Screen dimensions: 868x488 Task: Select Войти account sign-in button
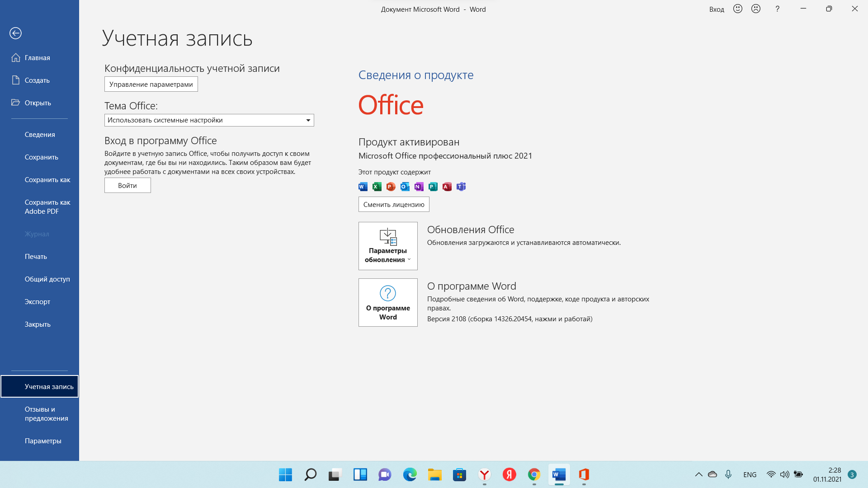127,185
